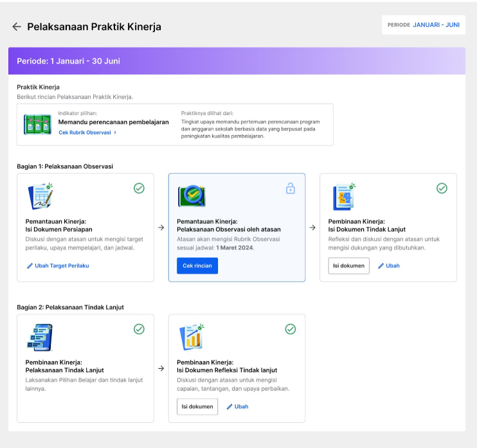Click the checkmark on the Dokumen Tindak Lanjut card

tap(442, 188)
